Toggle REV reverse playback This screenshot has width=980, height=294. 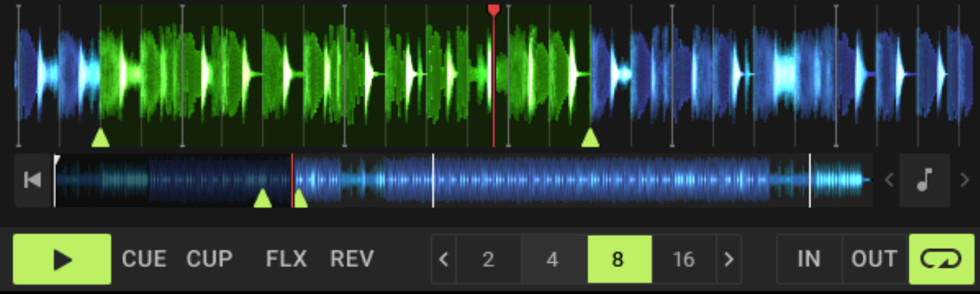352,259
